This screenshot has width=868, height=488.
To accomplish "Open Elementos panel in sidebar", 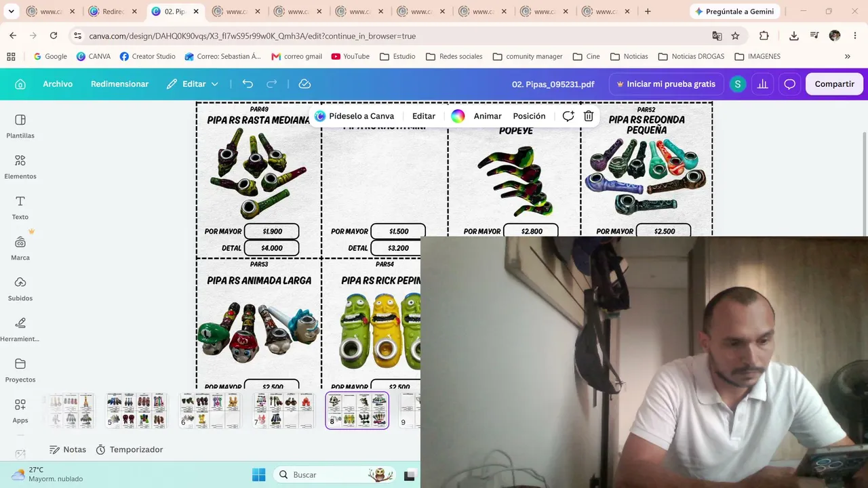I will click(x=20, y=167).
